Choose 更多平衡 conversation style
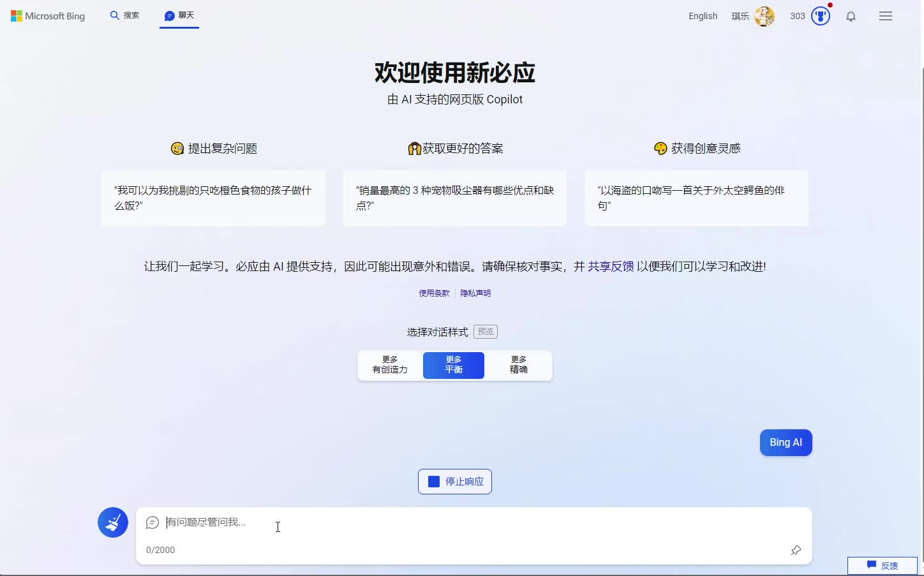The image size is (924, 576). pyautogui.click(x=454, y=365)
